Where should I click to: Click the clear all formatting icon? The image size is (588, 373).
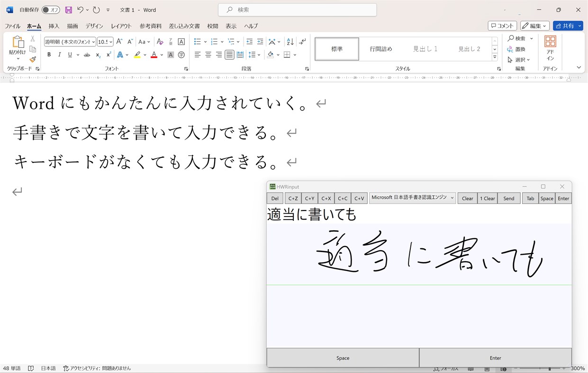[160, 42]
